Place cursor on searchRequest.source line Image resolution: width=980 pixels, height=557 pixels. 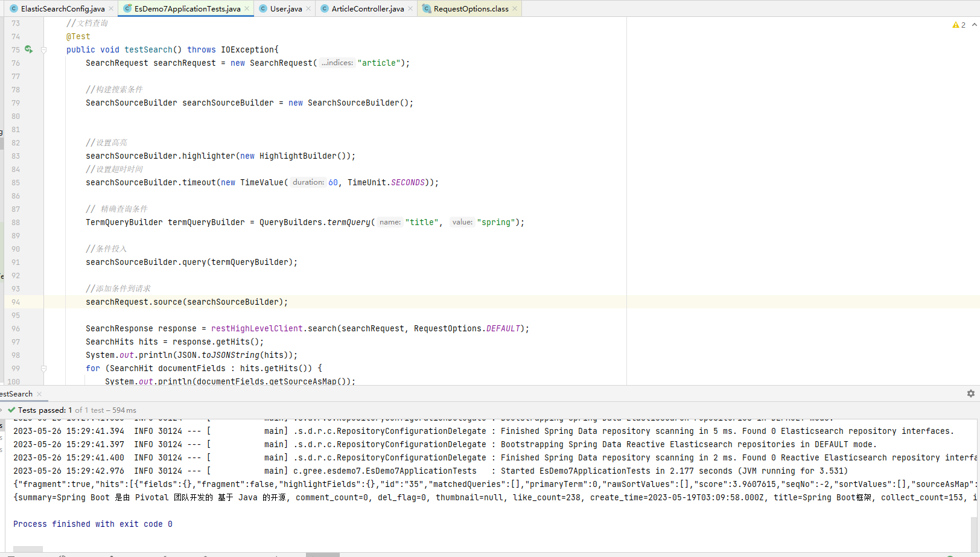[x=187, y=302]
